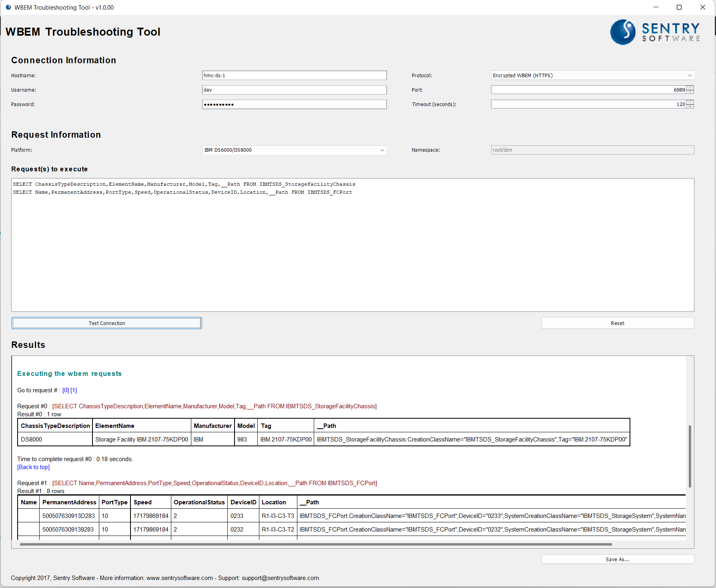This screenshot has width=716, height=588.
Task: Click the Sentry Software logo
Action: 655,32
